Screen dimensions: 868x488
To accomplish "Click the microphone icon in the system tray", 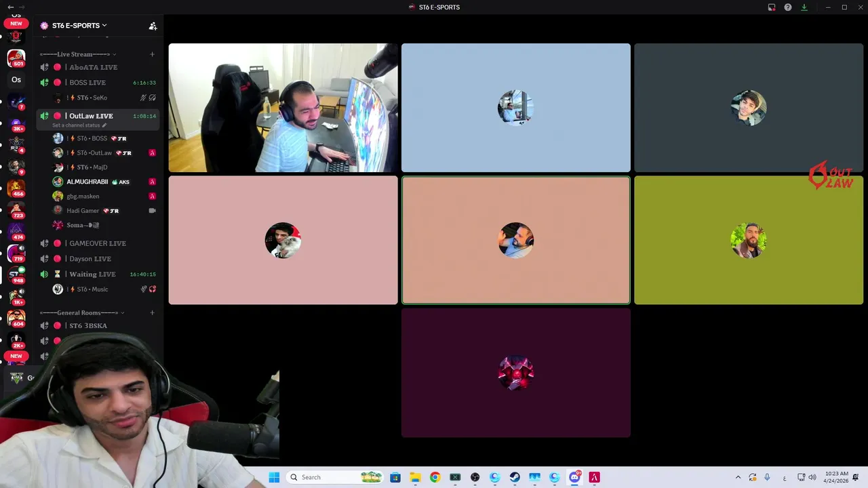I will coord(767,477).
